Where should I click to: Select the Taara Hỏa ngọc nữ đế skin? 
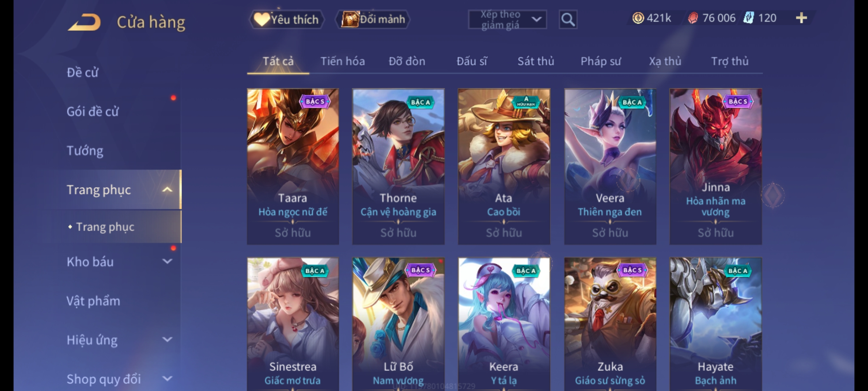click(293, 167)
